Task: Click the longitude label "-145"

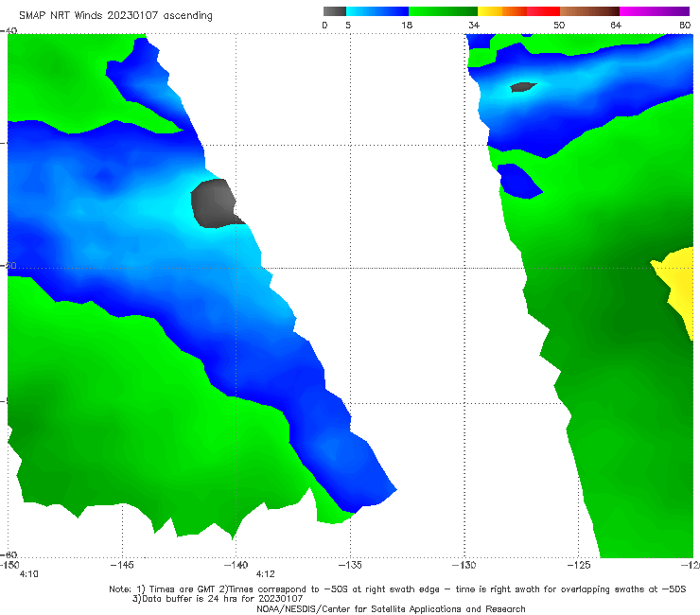Action: point(122,565)
